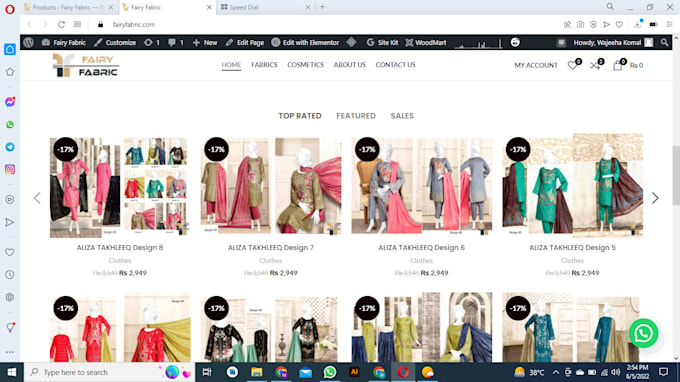The height and width of the screenshot is (382, 680).
Task: Go to the ABOUT US page
Action: coord(350,65)
